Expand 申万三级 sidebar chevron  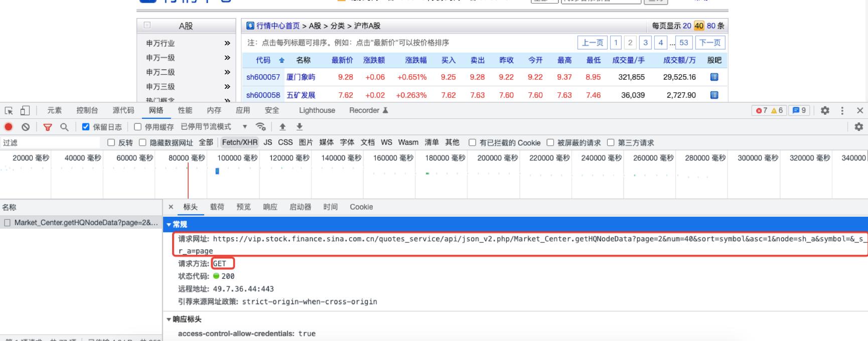tap(227, 87)
